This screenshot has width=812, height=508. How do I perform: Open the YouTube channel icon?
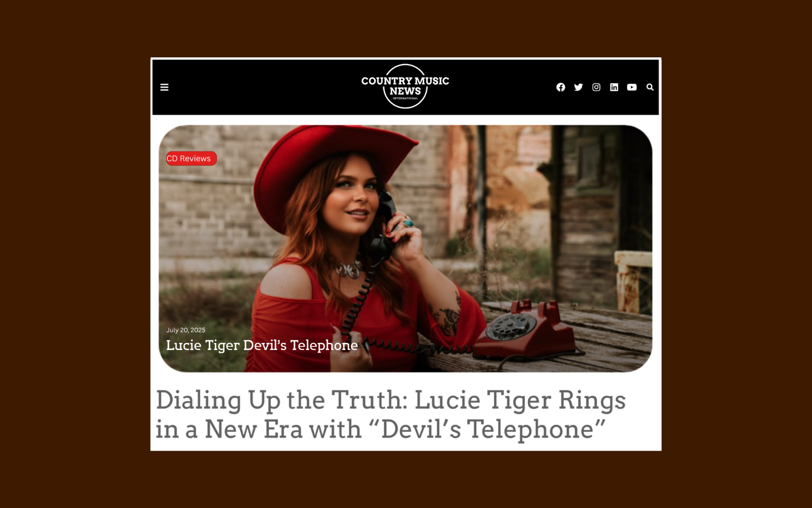pyautogui.click(x=632, y=87)
